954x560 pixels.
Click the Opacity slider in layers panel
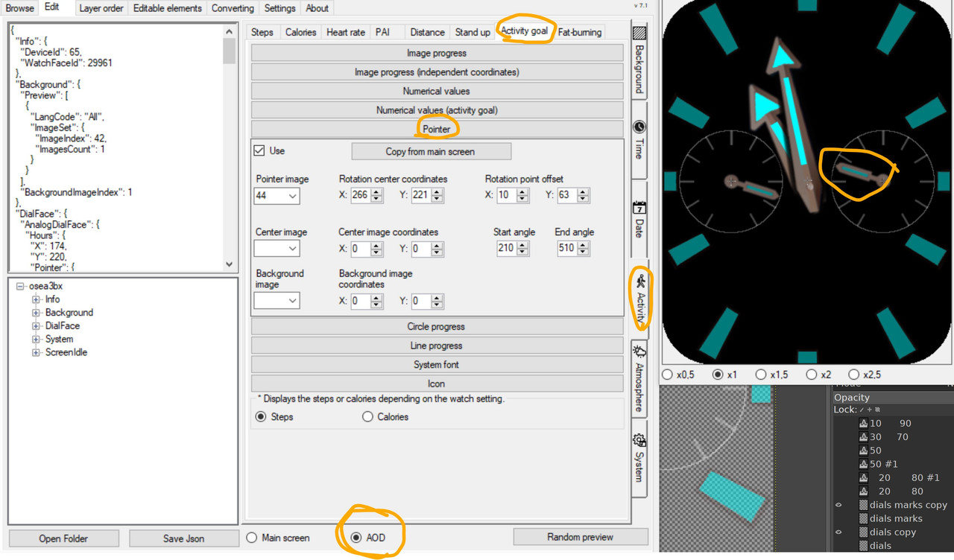[x=893, y=397]
